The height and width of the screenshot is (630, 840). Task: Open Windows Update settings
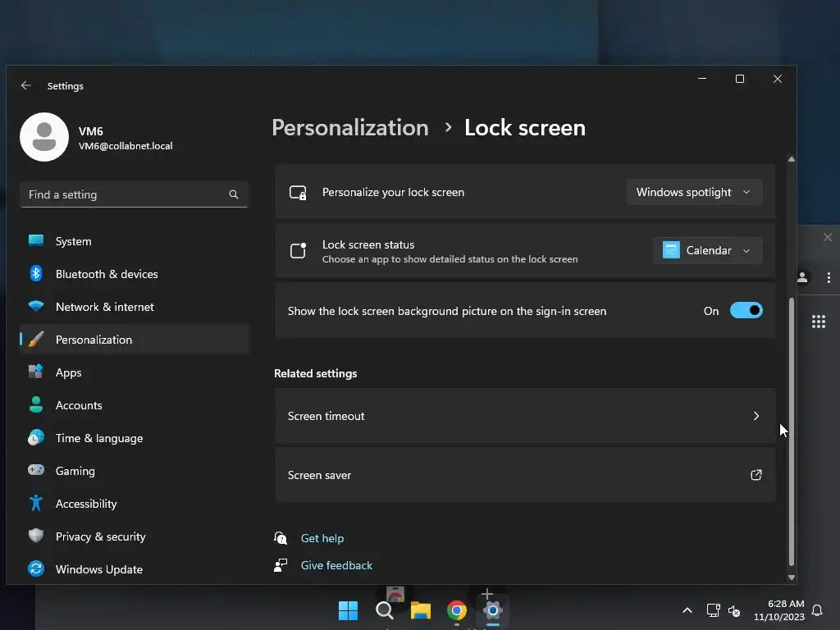[135, 569]
